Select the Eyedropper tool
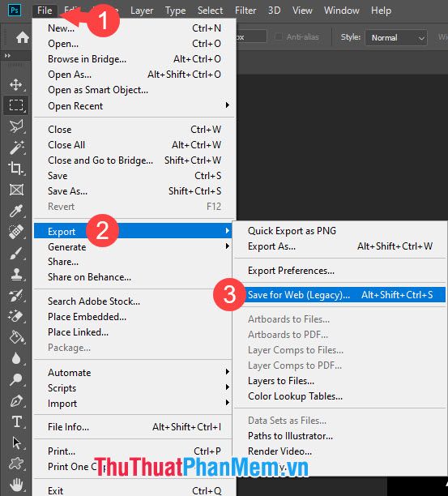Screen dimensions: 448x496 tap(16, 211)
